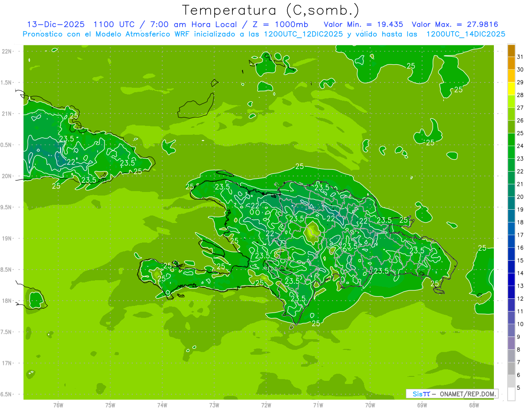Click the SisTT logo in the watermark
Image resolution: width=532 pixels, height=411 pixels.
[421, 394]
